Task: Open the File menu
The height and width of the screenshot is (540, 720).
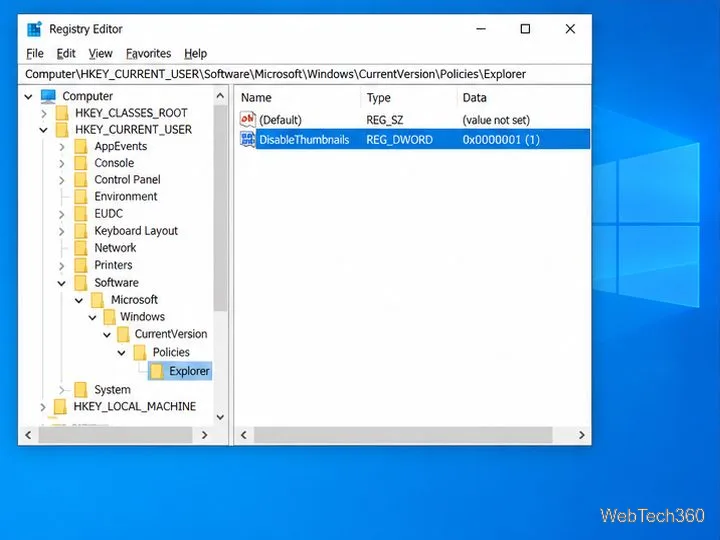Action: [x=35, y=54]
